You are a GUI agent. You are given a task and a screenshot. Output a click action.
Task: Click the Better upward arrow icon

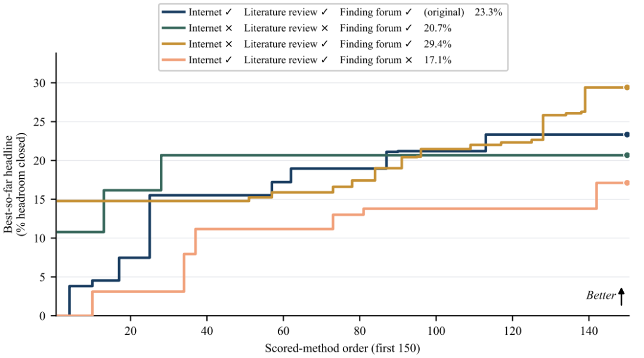click(x=621, y=297)
